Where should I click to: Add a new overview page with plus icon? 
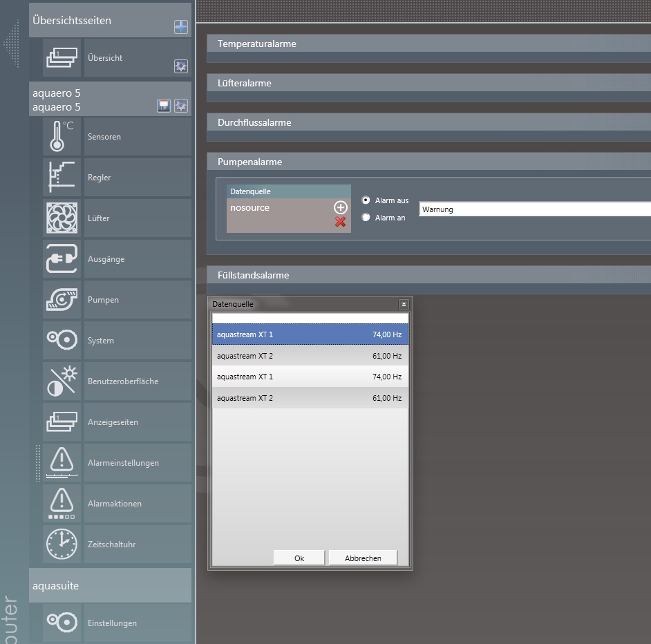point(180,27)
